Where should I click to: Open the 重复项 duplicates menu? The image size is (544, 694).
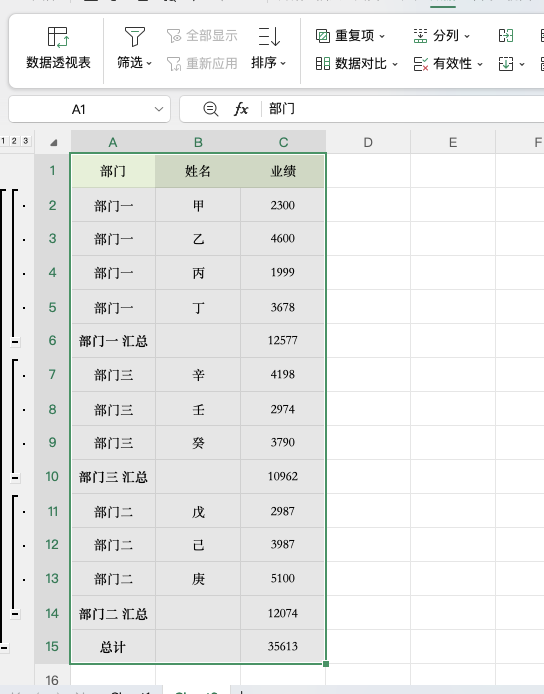(x=350, y=36)
